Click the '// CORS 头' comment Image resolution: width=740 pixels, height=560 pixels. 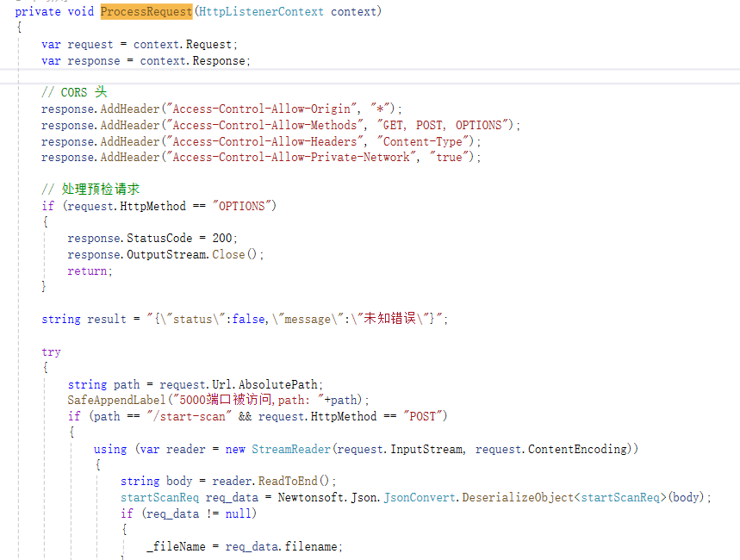pyautogui.click(x=74, y=92)
